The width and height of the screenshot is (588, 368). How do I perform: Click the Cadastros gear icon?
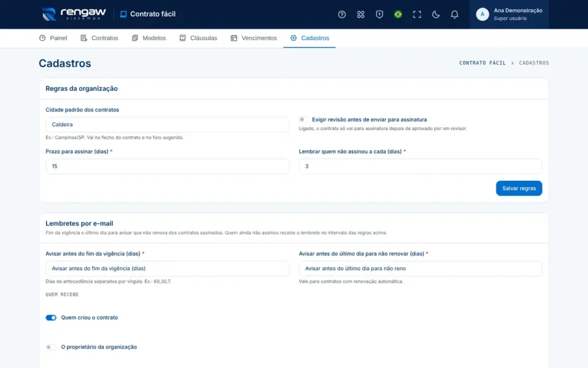tap(293, 38)
